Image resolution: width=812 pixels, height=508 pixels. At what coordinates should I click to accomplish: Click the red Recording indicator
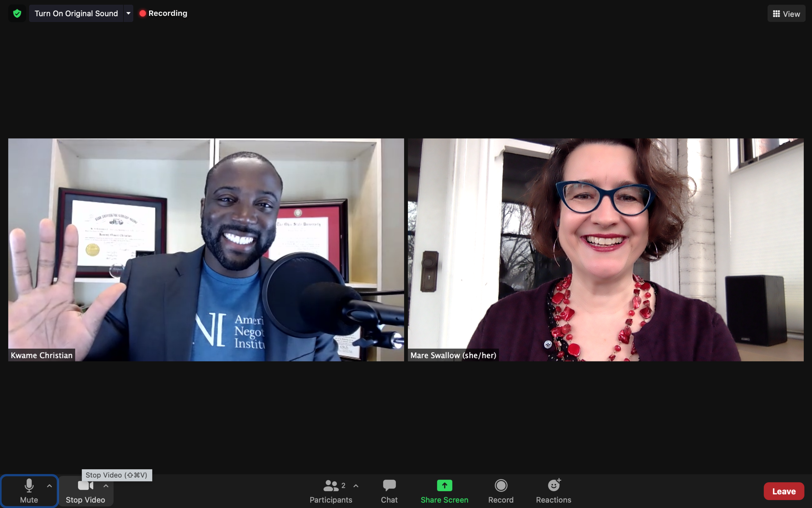(143, 13)
